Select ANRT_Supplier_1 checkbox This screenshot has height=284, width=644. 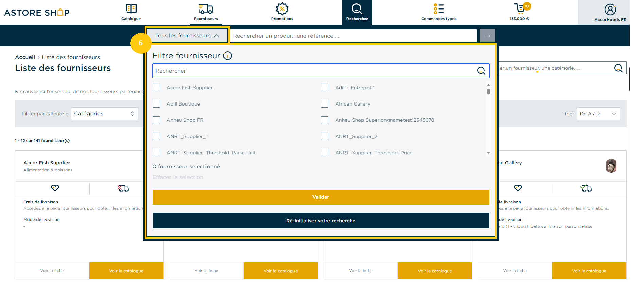click(156, 136)
